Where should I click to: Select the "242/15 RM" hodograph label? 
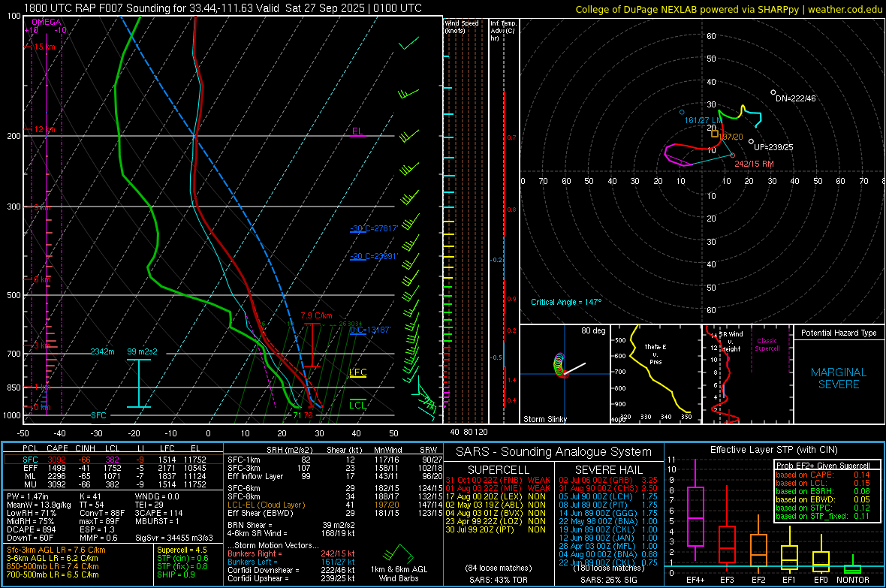click(754, 164)
